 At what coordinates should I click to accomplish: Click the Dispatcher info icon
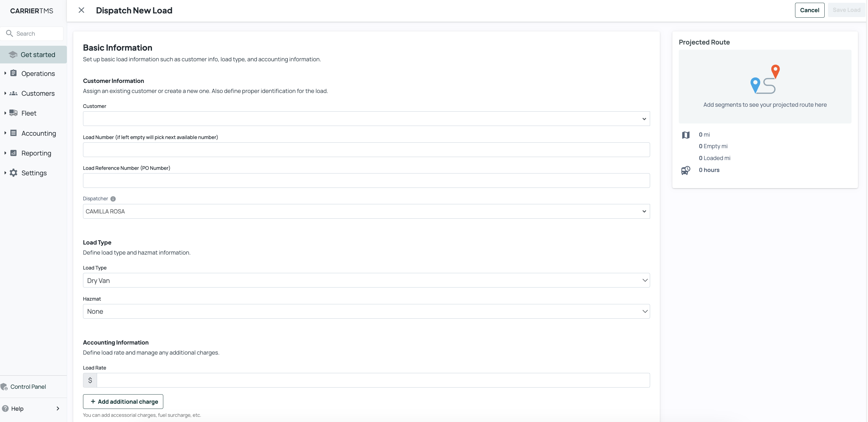click(x=113, y=198)
